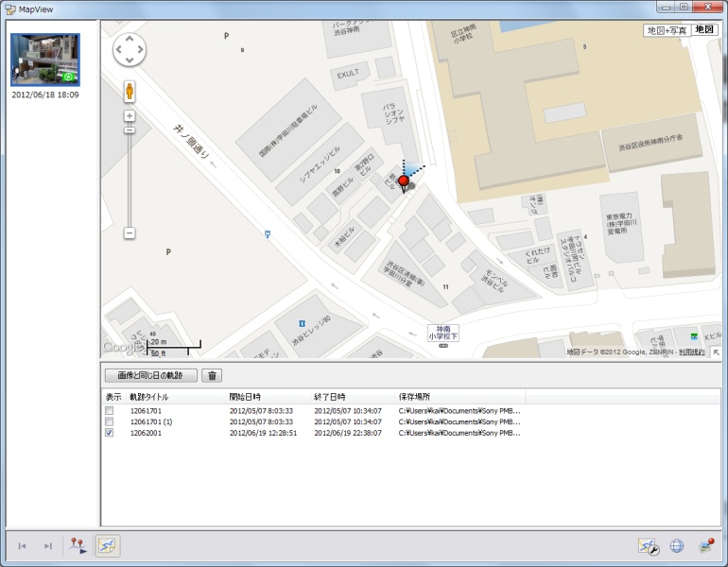Switch to 地図+写真 map view
Viewport: 728px width, 567px height.
(667, 30)
